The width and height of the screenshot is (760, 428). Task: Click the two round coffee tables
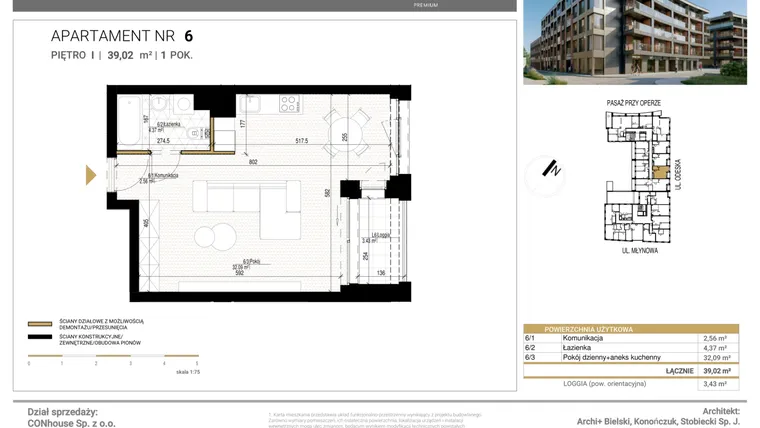click(216, 237)
